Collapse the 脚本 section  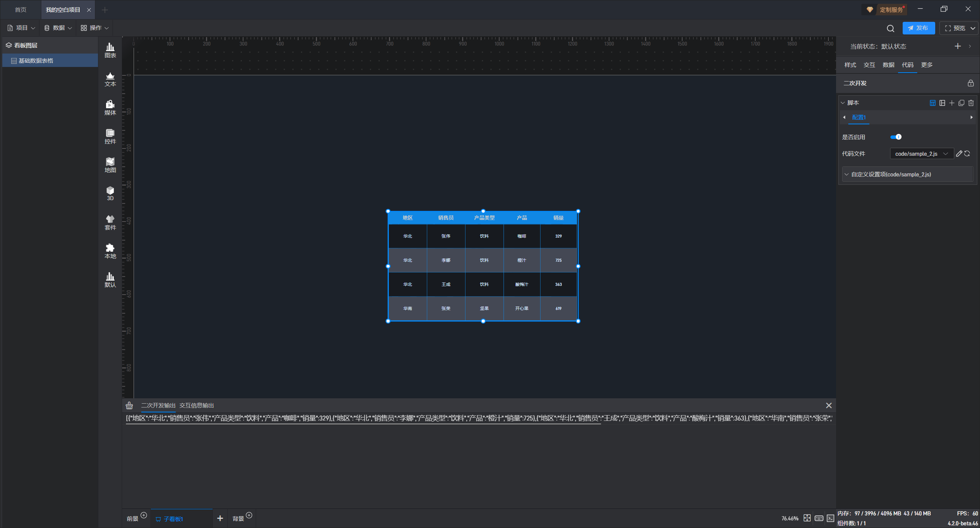coord(843,103)
